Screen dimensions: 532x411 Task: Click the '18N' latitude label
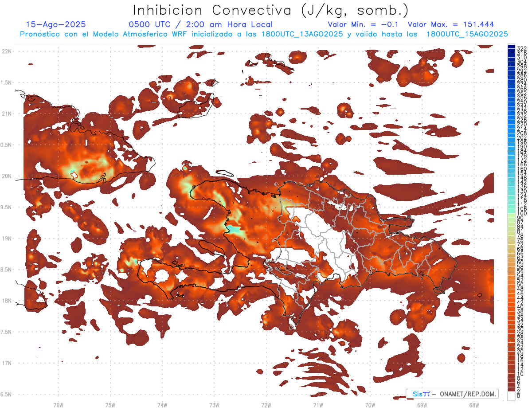(x=7, y=301)
